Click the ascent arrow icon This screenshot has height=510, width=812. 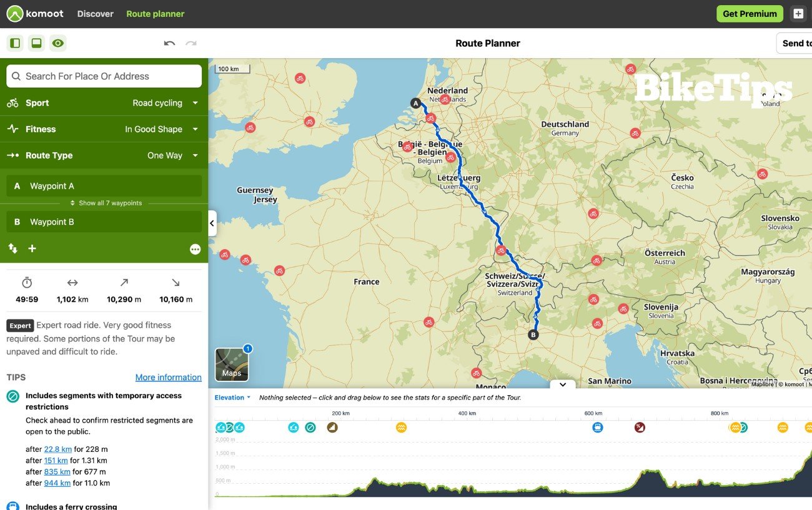coord(124,283)
